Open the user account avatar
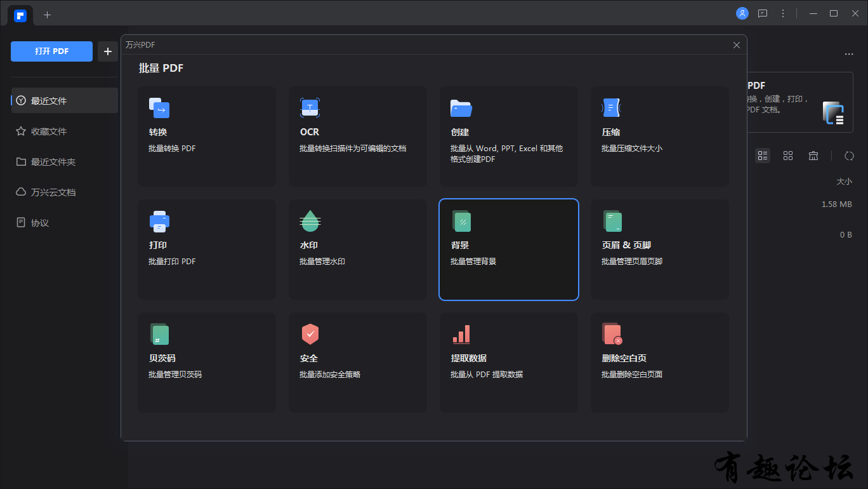Screen dimensions: 868x489 pos(742,13)
